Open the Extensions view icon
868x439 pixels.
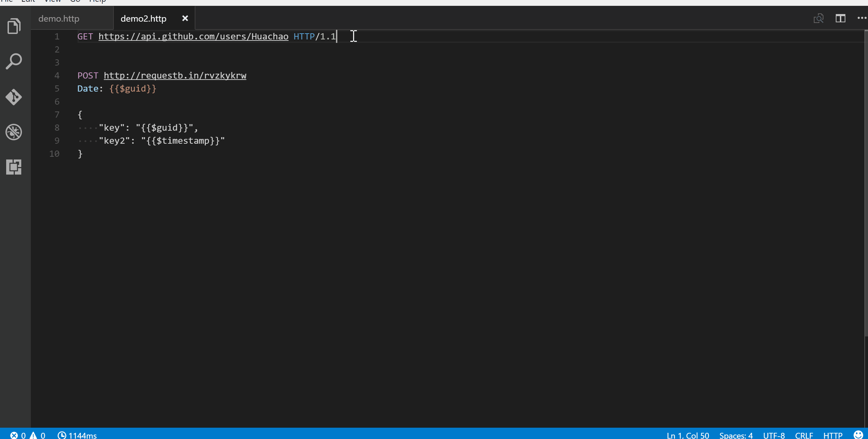(13, 167)
